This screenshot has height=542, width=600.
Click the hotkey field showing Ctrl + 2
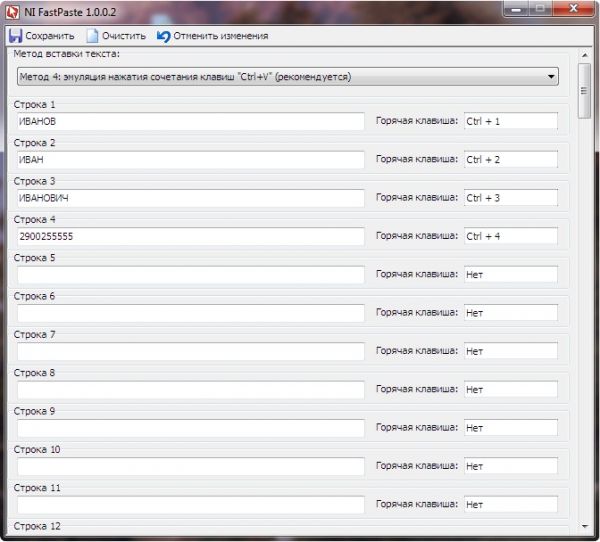tap(511, 159)
